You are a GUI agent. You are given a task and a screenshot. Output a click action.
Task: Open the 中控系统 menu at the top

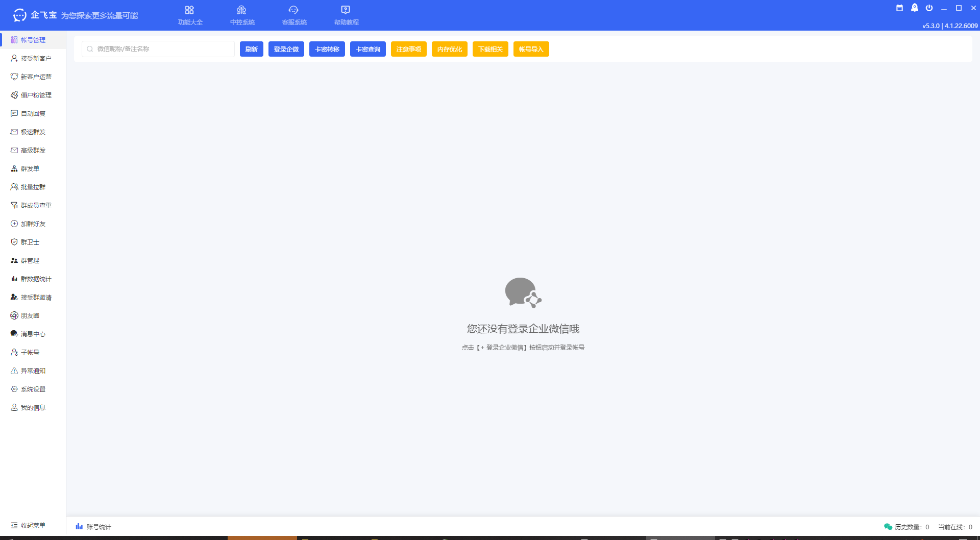point(241,14)
